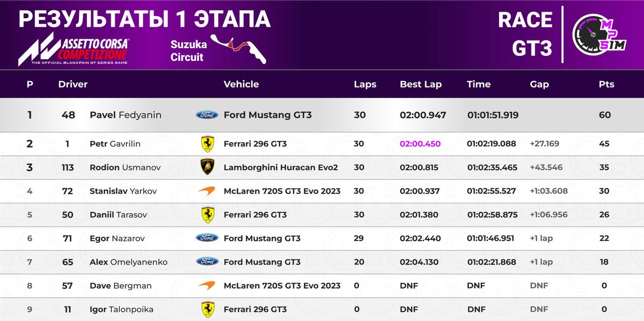644x321 pixels.
Task: Click the Pts column header
Action: [606, 84]
